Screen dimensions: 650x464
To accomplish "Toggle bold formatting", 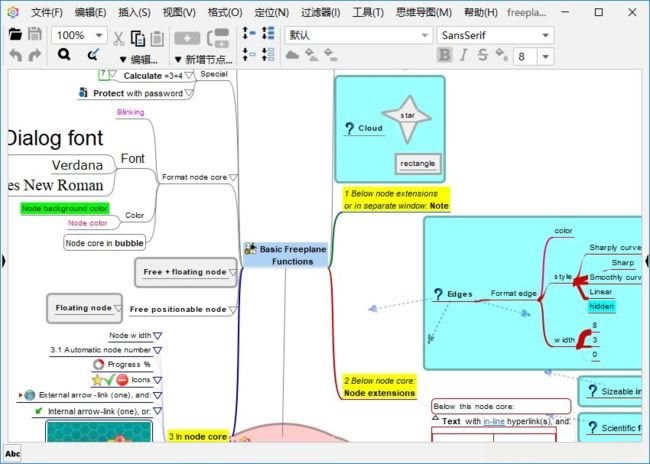I will [x=444, y=55].
